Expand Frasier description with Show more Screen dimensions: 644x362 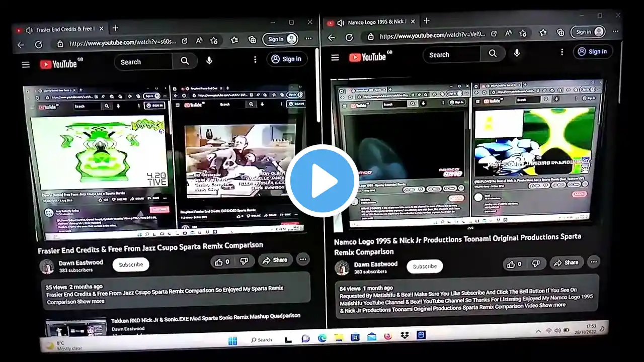click(x=91, y=301)
